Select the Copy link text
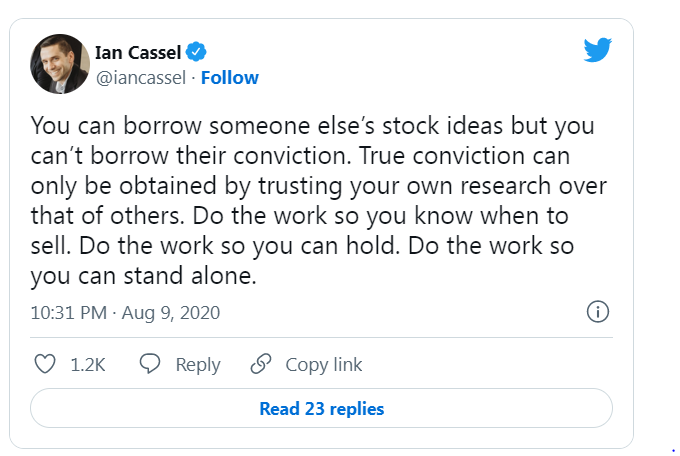Screen dimensions: 680x456 324,365
